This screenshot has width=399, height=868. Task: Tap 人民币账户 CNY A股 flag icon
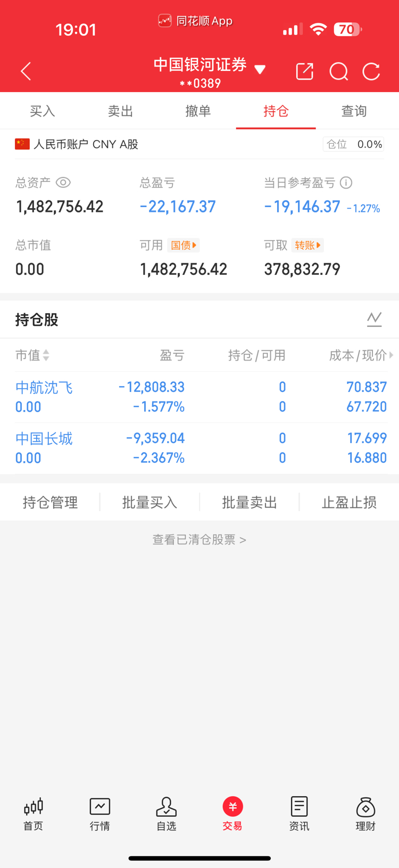pos(22,144)
